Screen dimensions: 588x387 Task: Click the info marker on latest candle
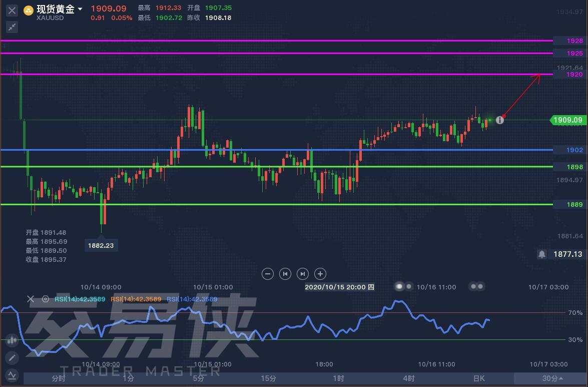[499, 120]
